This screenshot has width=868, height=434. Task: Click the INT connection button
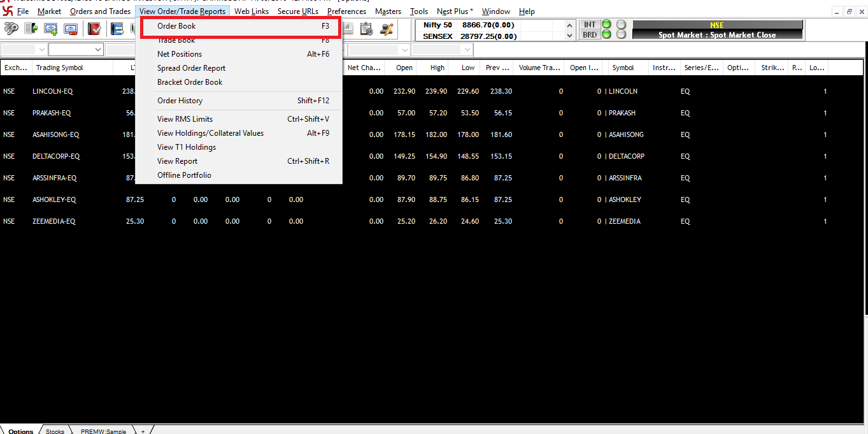click(590, 24)
